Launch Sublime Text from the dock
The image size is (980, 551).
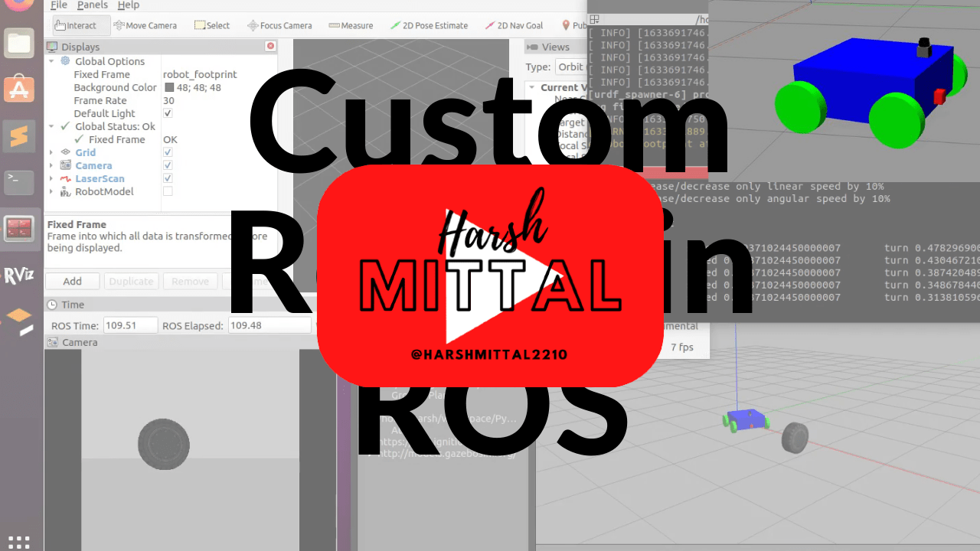pos(19,137)
